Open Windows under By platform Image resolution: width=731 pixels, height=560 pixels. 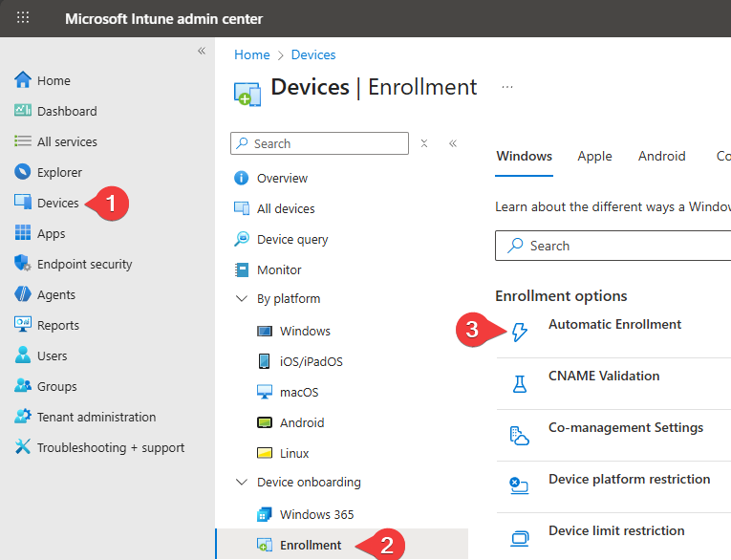[305, 331]
